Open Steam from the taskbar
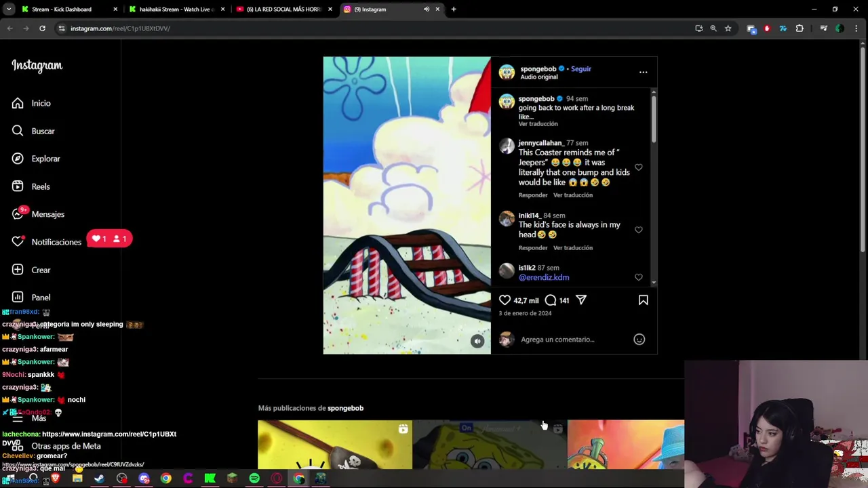Viewport: 868px width, 488px height. click(100, 479)
